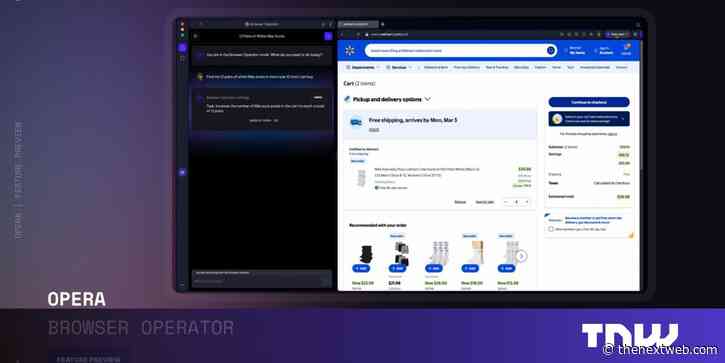Submit search with the magnifier icon
Screen dimensions: 725x363
551,51
